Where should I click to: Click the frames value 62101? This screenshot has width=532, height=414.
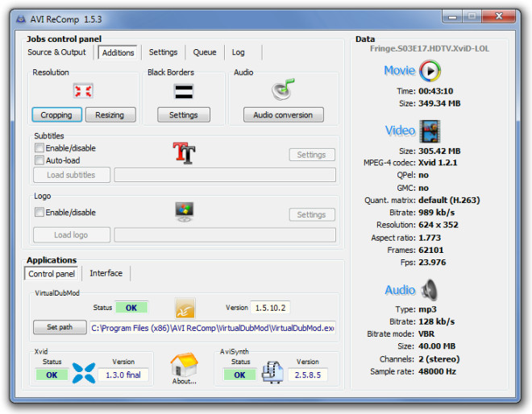coord(431,250)
